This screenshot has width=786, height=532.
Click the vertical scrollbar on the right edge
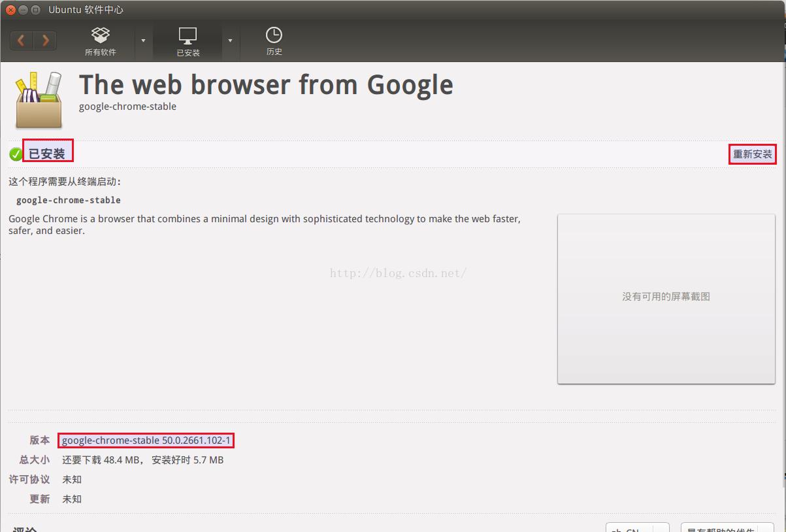pyautogui.click(x=783, y=274)
